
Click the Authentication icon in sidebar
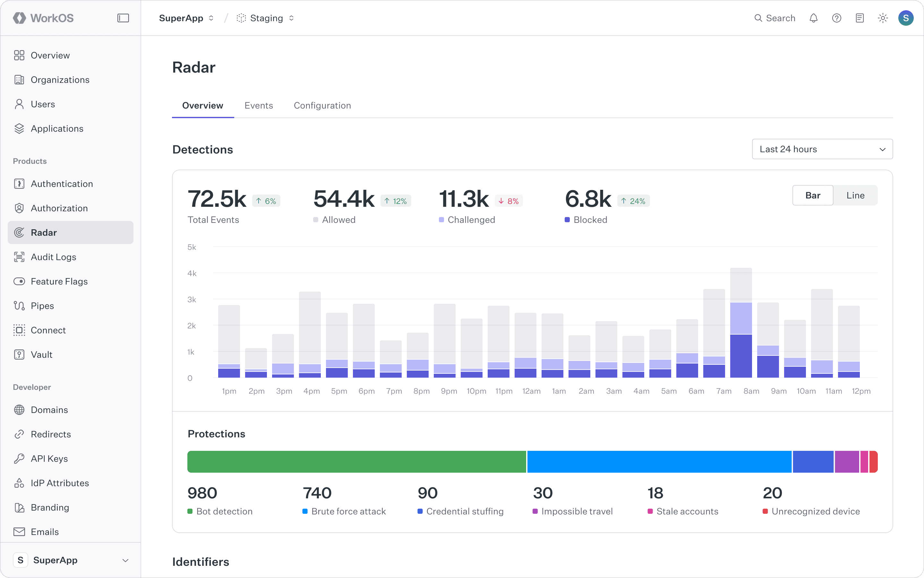click(19, 184)
